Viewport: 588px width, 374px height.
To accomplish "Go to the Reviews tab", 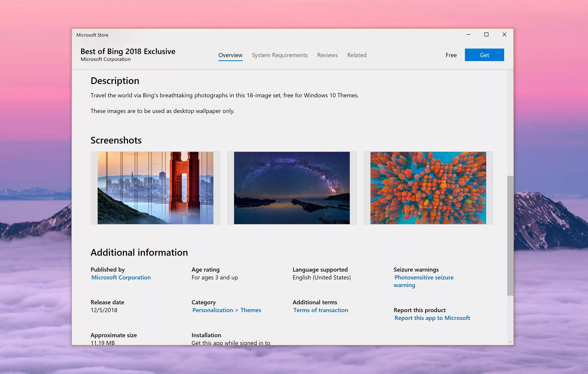I will pos(327,55).
